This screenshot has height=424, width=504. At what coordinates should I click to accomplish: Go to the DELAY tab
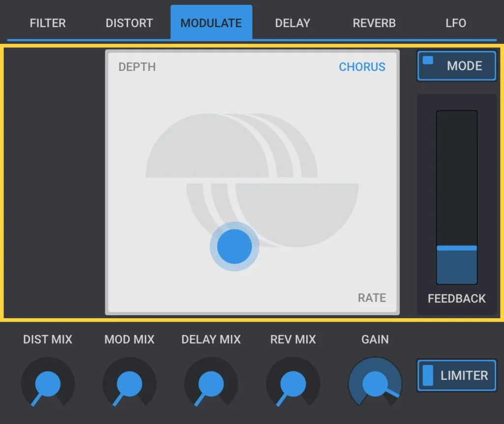tap(292, 23)
